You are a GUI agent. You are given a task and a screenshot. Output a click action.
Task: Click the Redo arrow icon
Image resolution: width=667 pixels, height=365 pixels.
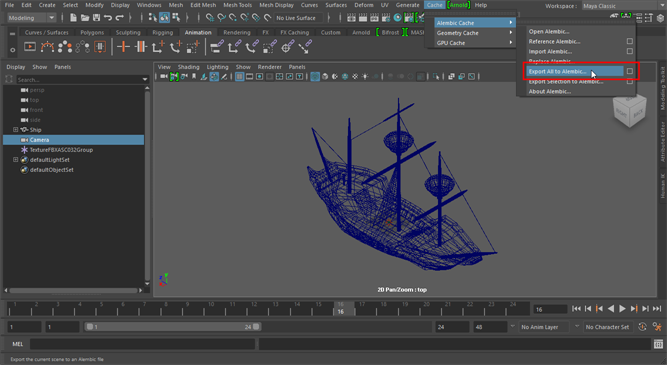click(x=120, y=17)
